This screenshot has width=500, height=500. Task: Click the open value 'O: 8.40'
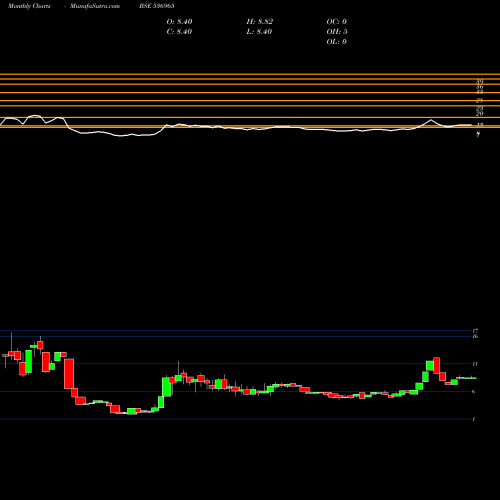click(179, 22)
